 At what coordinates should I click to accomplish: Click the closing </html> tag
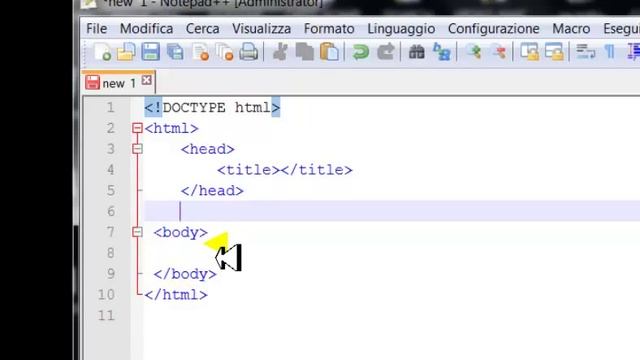[176, 295]
